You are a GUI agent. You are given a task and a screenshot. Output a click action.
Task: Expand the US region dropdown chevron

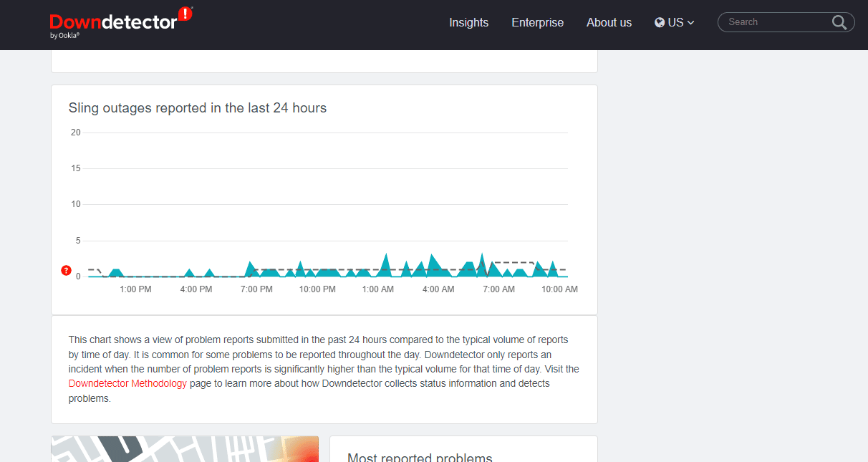pyautogui.click(x=691, y=23)
